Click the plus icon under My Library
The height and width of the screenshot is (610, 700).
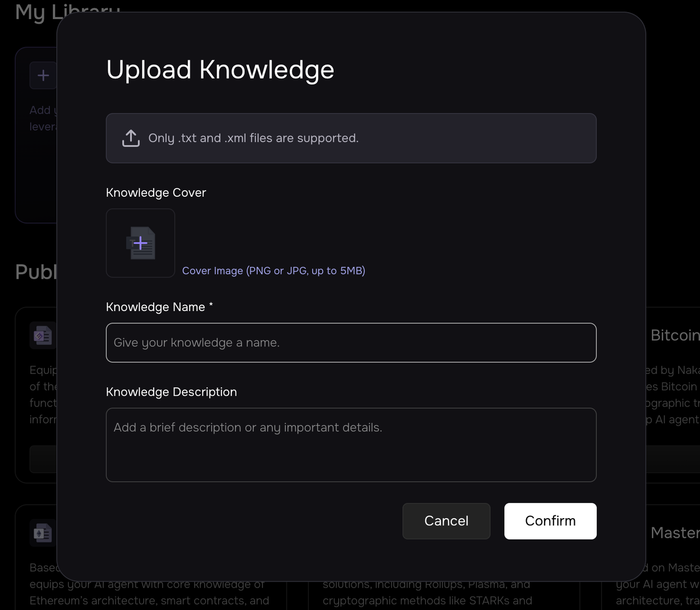click(43, 75)
